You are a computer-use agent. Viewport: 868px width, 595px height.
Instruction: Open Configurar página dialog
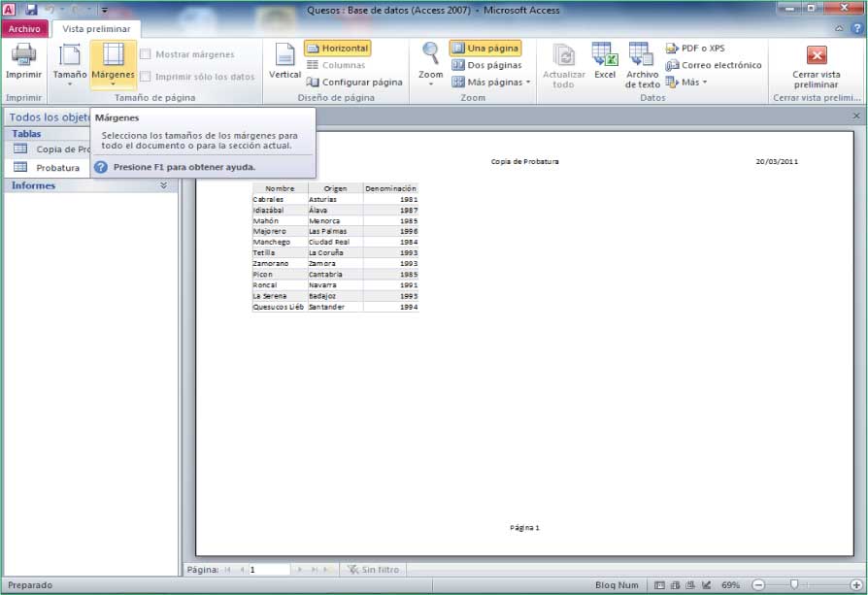353,83
